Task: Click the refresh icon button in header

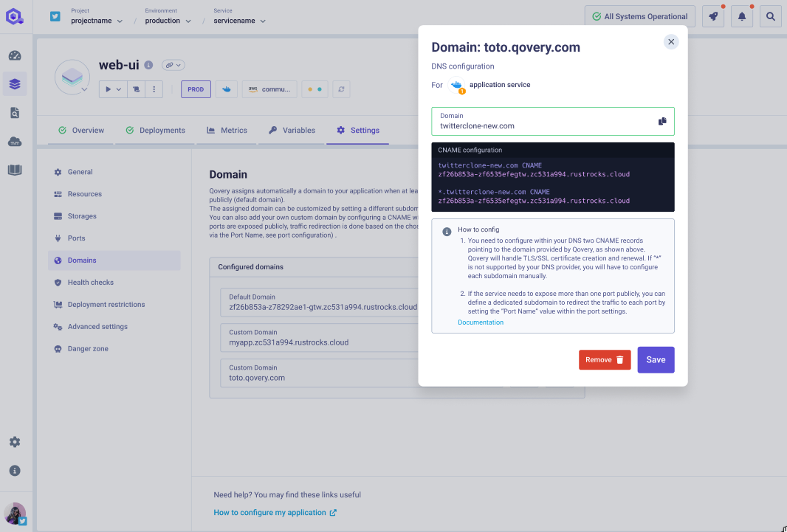Action: click(341, 89)
